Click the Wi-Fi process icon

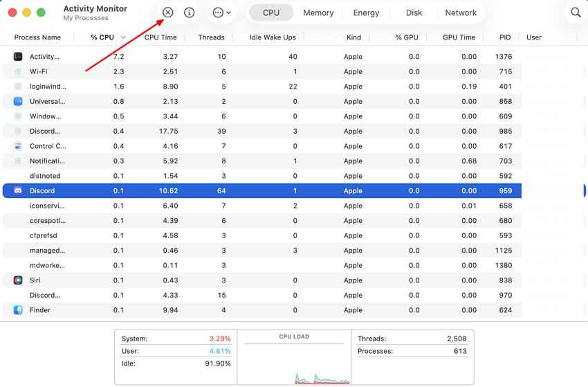18,71
